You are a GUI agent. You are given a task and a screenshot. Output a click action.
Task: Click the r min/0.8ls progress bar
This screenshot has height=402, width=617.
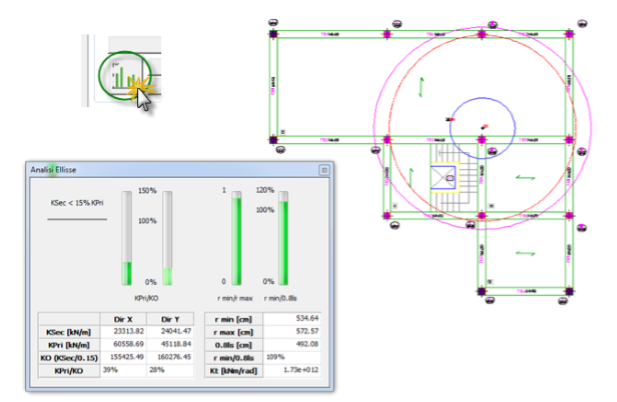coord(283,238)
